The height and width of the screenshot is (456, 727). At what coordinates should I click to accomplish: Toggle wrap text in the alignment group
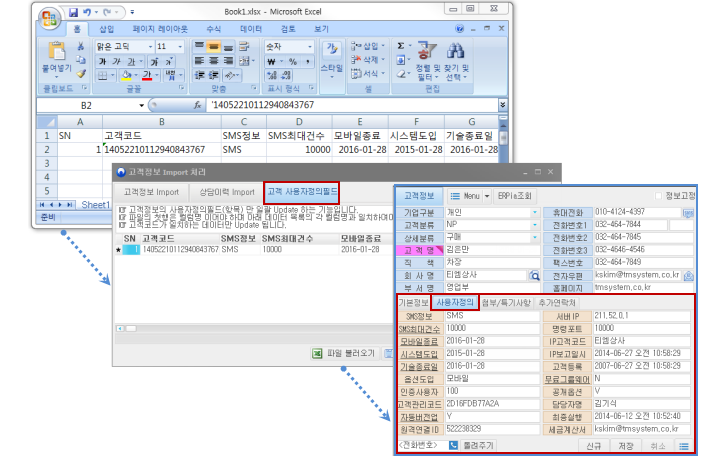coord(244,46)
